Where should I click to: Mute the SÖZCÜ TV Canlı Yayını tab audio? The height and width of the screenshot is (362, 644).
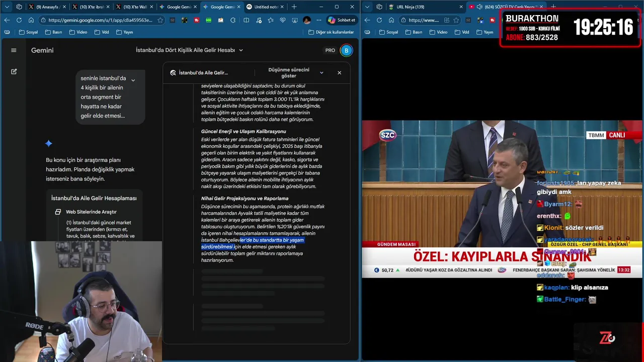[479, 7]
